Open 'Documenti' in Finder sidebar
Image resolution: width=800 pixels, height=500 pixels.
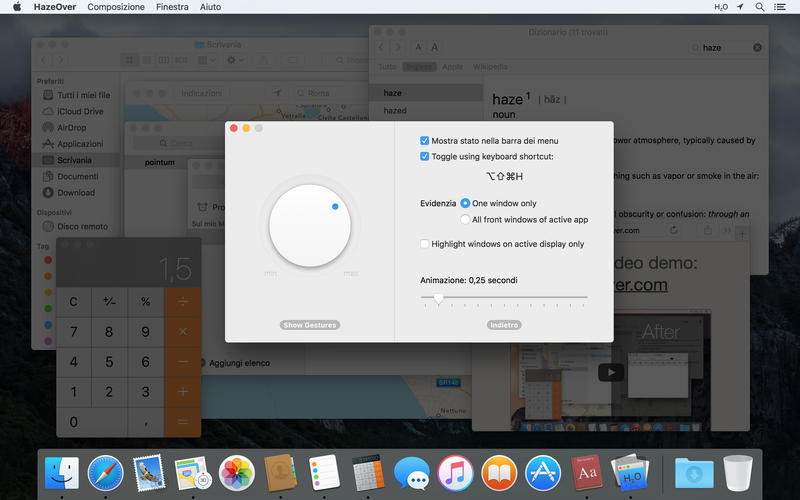[x=78, y=177]
